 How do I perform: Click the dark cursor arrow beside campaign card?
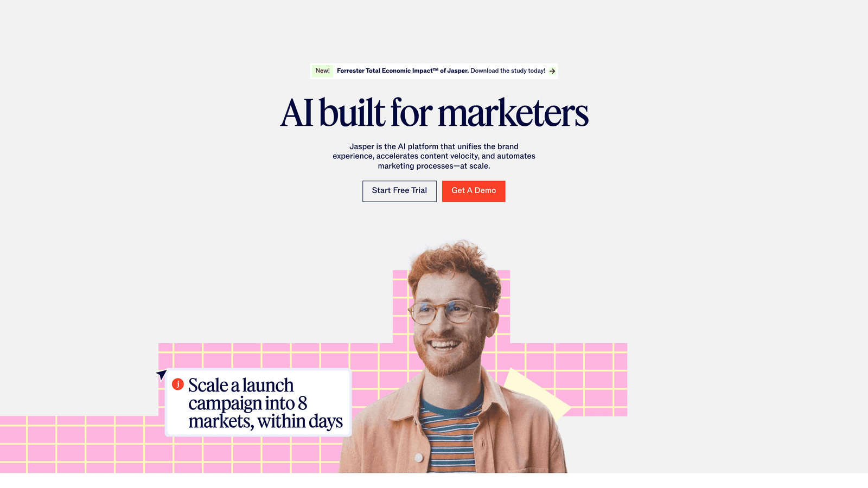point(162,374)
